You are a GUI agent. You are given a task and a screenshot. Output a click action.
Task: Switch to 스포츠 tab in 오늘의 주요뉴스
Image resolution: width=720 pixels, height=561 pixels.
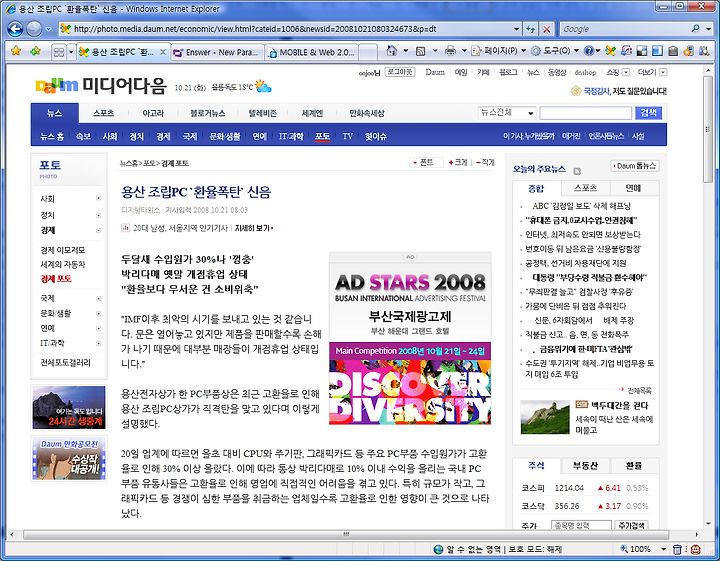pos(585,188)
